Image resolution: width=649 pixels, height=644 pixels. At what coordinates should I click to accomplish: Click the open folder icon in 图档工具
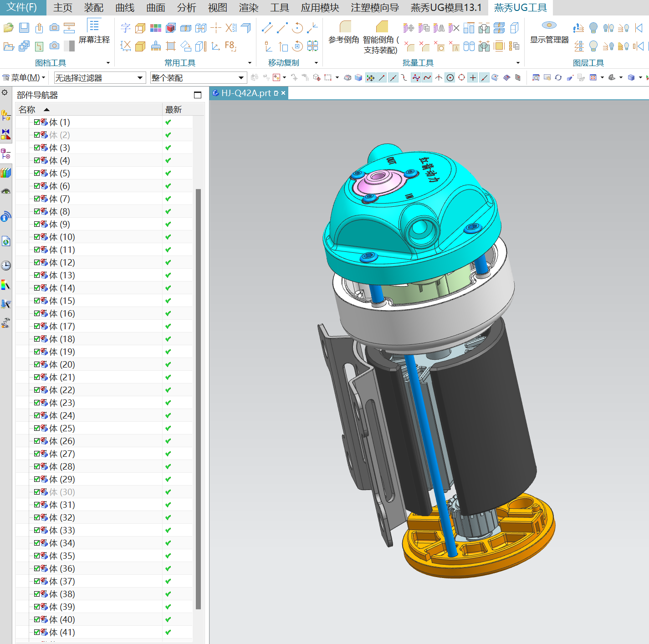(9, 28)
